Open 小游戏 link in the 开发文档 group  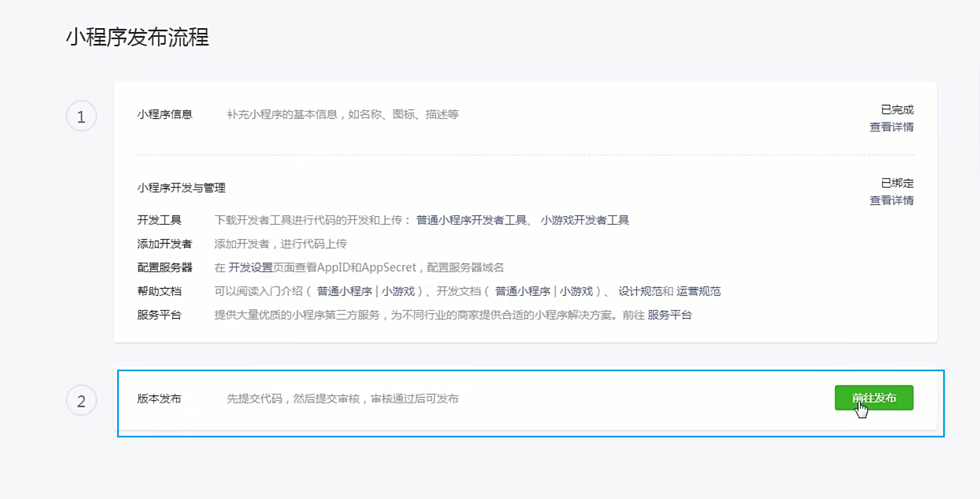[576, 292]
